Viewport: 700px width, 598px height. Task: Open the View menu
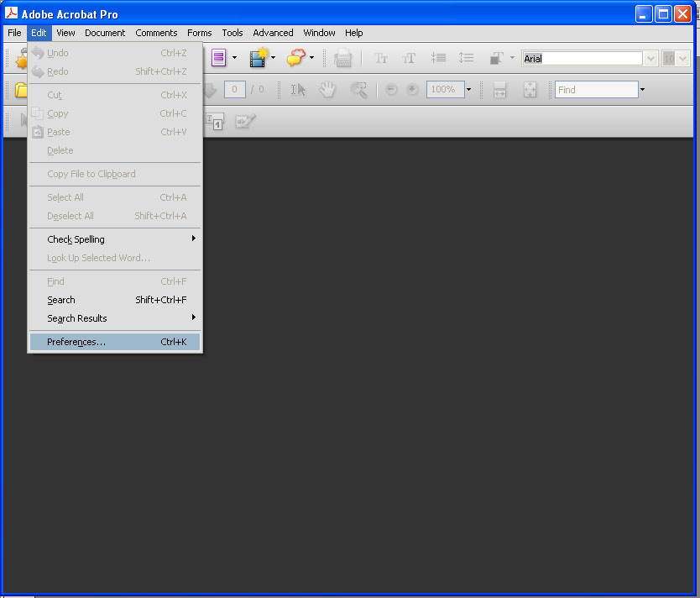65,33
